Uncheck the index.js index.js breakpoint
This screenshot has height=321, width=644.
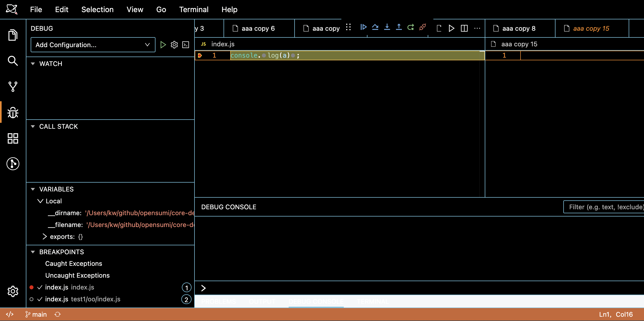pos(40,287)
